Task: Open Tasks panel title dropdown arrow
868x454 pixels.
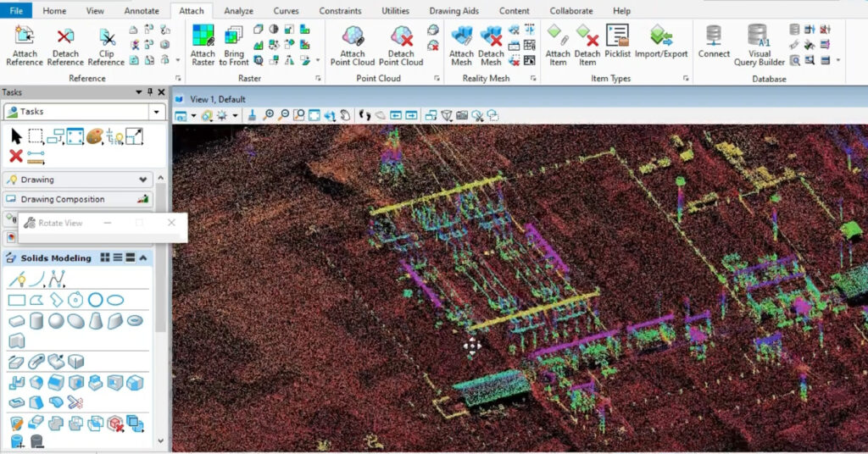Action: click(x=138, y=92)
